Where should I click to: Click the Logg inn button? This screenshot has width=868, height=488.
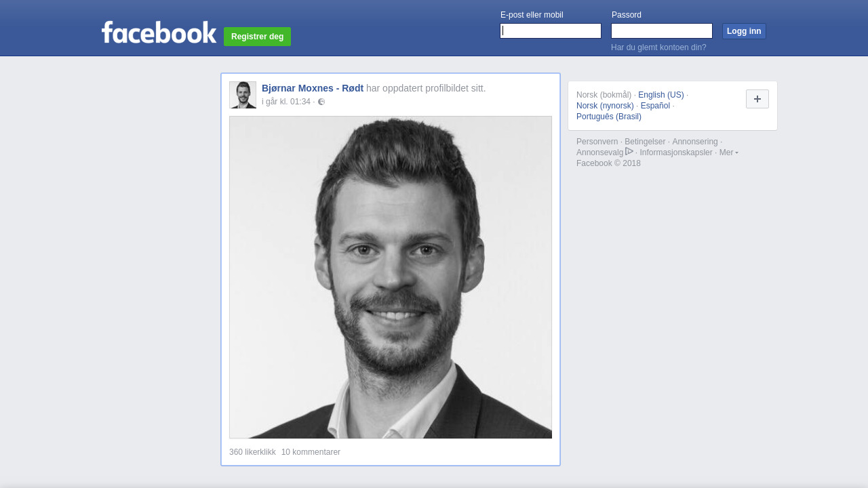[x=744, y=31]
